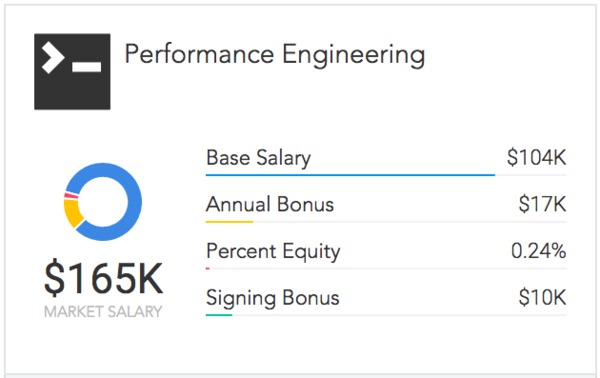600x378 pixels.
Task: Click the Base Salary label
Action: tap(259, 158)
